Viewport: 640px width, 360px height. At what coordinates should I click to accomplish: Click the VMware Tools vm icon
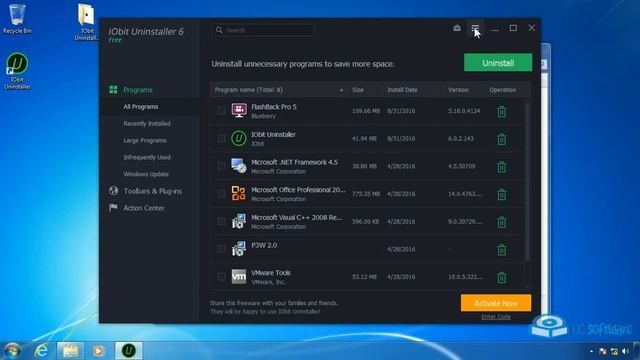click(239, 276)
